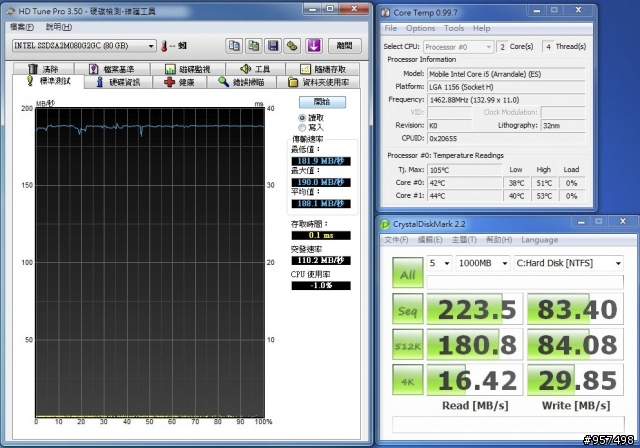
Task: Switch to the disk Info tab in HD Tune
Action: 118,82
